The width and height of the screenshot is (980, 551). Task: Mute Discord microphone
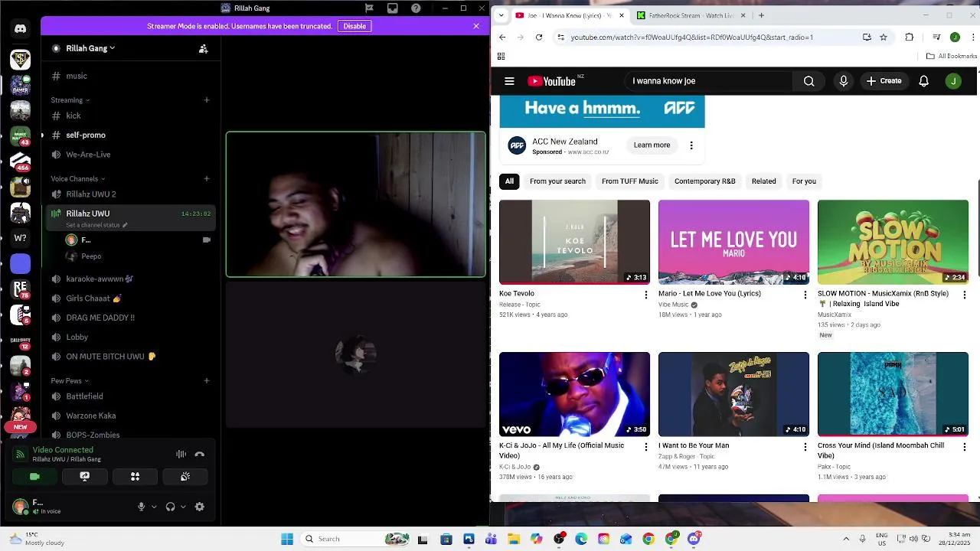[x=141, y=507]
